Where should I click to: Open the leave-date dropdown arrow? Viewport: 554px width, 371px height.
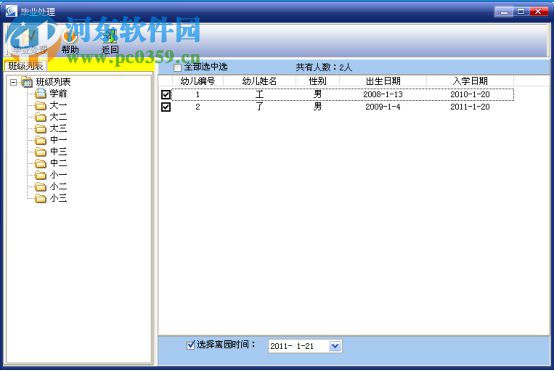pyautogui.click(x=335, y=346)
